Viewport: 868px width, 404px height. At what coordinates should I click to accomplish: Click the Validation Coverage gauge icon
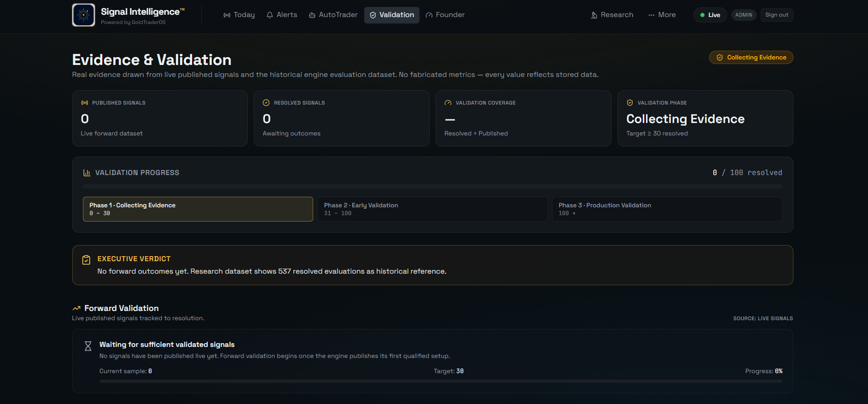coord(448,103)
